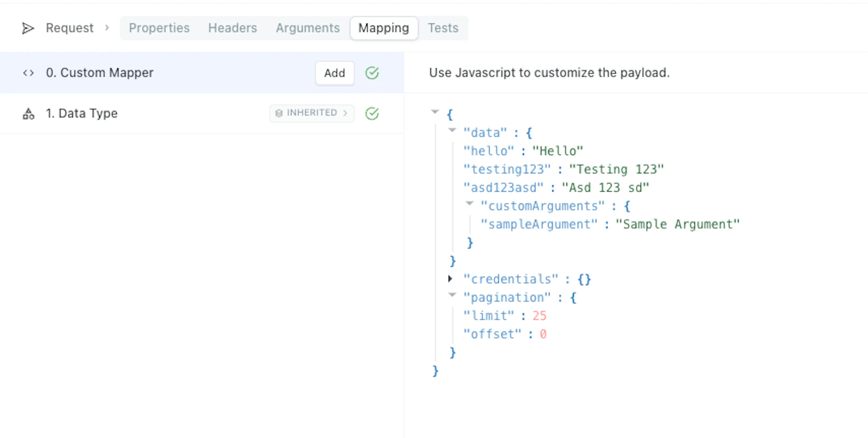Collapse the "customArguments" node
This screenshot has width=868, height=438.
(469, 204)
